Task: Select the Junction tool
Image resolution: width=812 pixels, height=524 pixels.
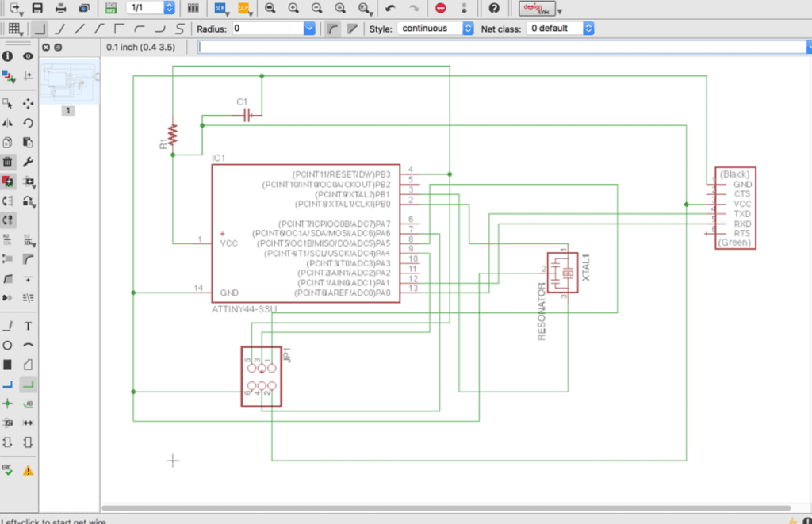Action: 7,404
